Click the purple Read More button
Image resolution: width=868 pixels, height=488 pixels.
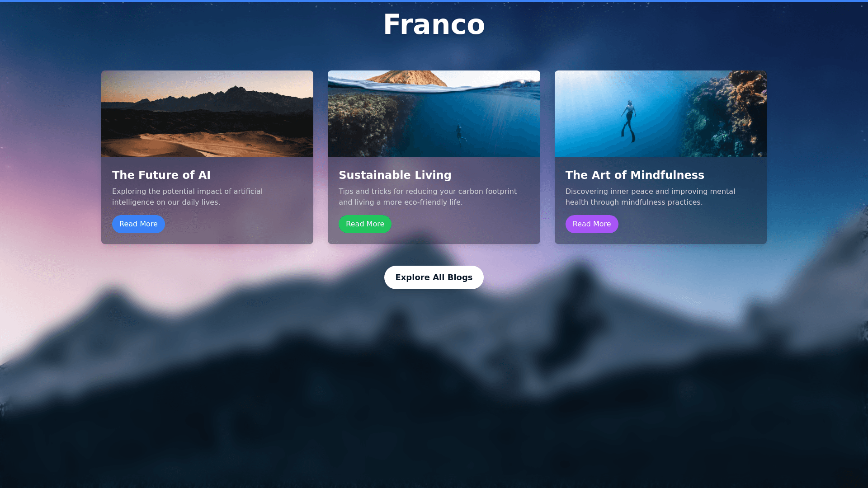tap(592, 224)
